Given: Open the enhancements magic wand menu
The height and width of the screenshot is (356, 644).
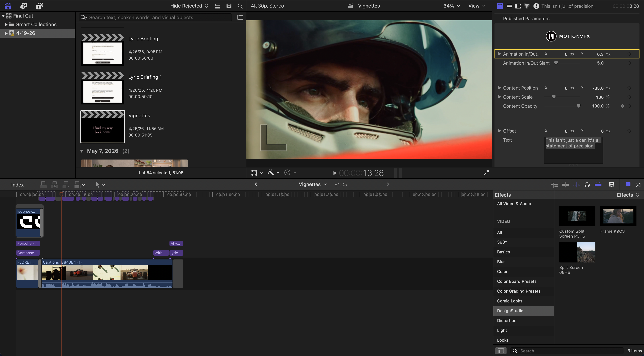Looking at the screenshot, I should (273, 172).
